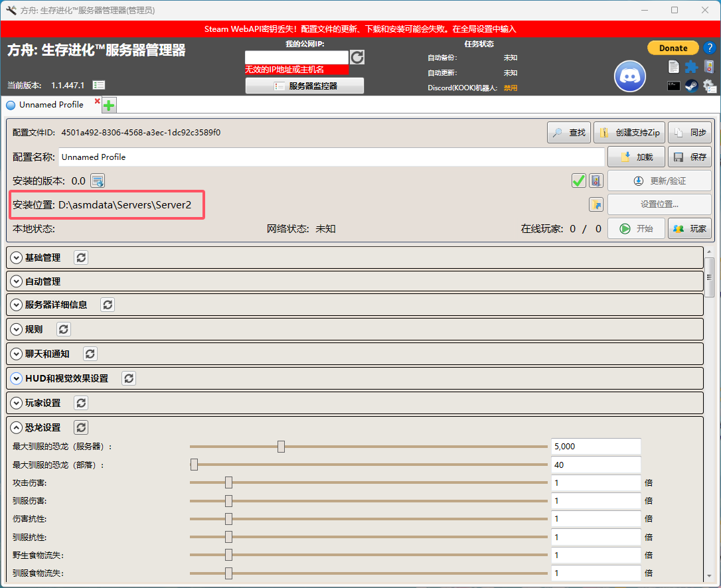Open global settings gear icon

click(x=709, y=86)
